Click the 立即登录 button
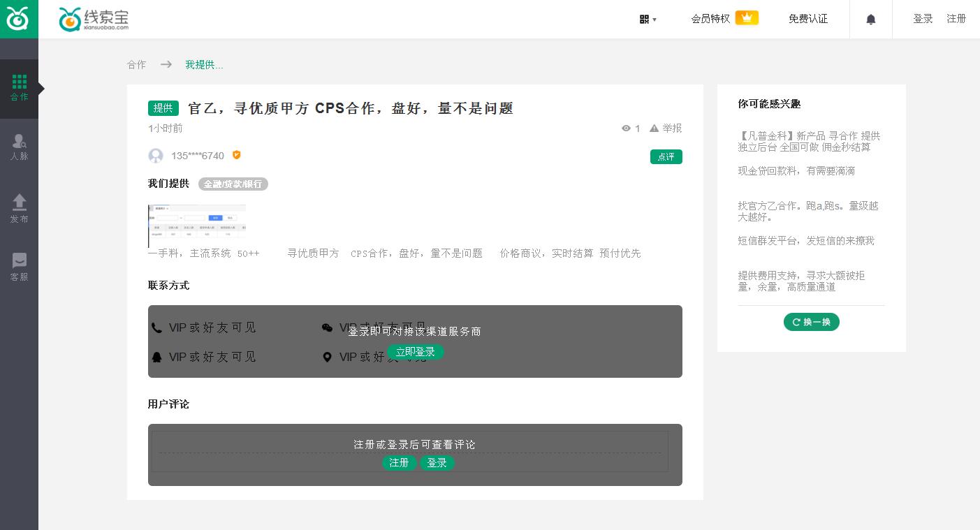The image size is (980, 530). coord(416,352)
